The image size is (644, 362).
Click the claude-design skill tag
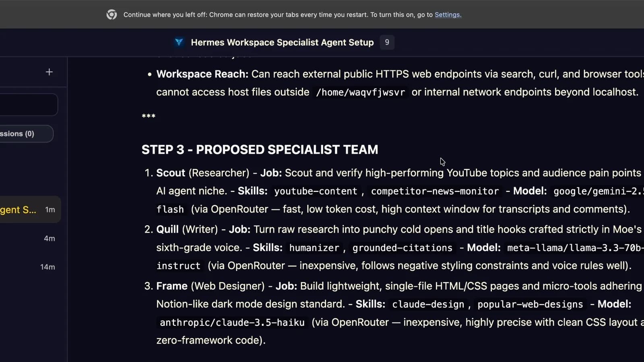point(428,304)
